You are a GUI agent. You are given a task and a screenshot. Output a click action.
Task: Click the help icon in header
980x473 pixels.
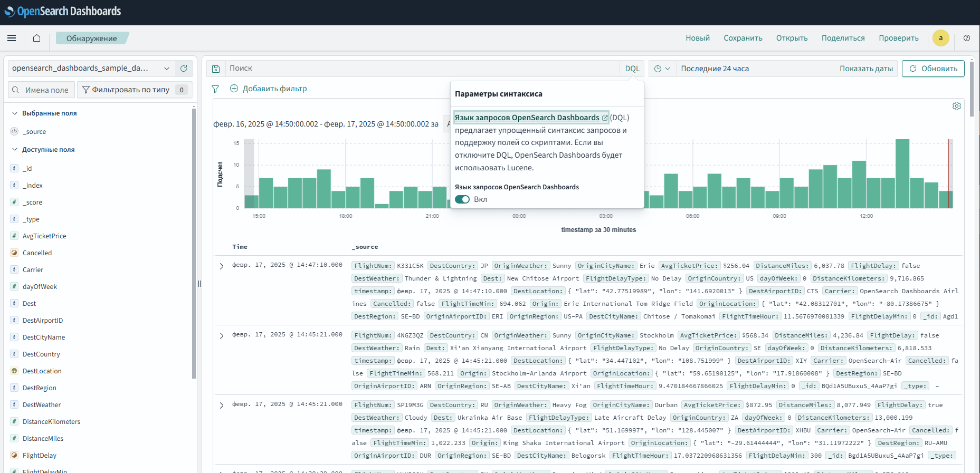[966, 38]
